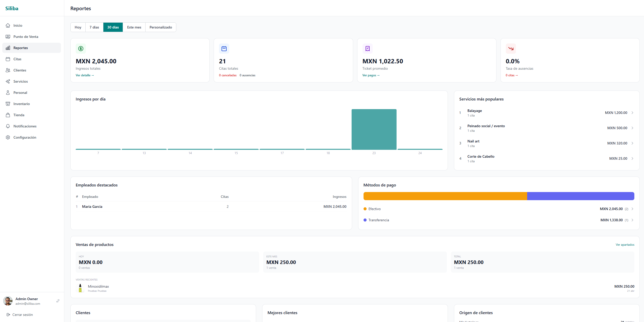Click the switch account arrows icon
644x322 pixels.
tap(58, 301)
